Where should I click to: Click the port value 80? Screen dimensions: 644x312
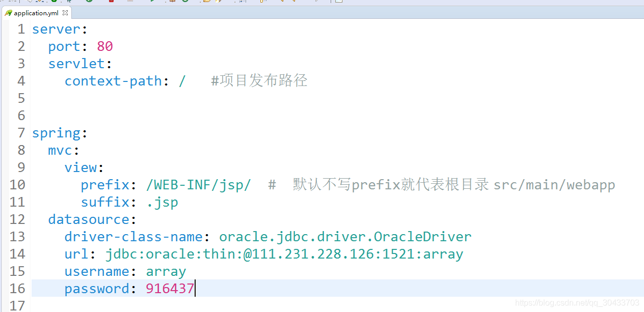(x=104, y=47)
